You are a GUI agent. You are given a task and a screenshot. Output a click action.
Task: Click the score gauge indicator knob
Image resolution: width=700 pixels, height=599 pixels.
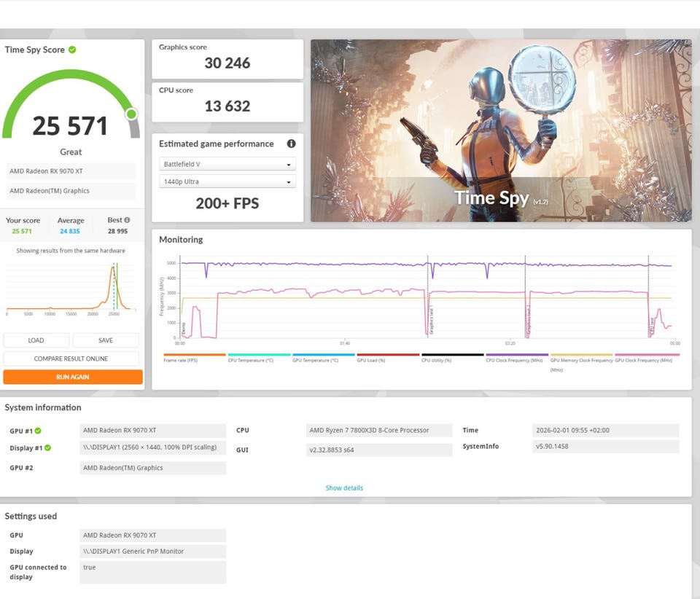pos(131,114)
